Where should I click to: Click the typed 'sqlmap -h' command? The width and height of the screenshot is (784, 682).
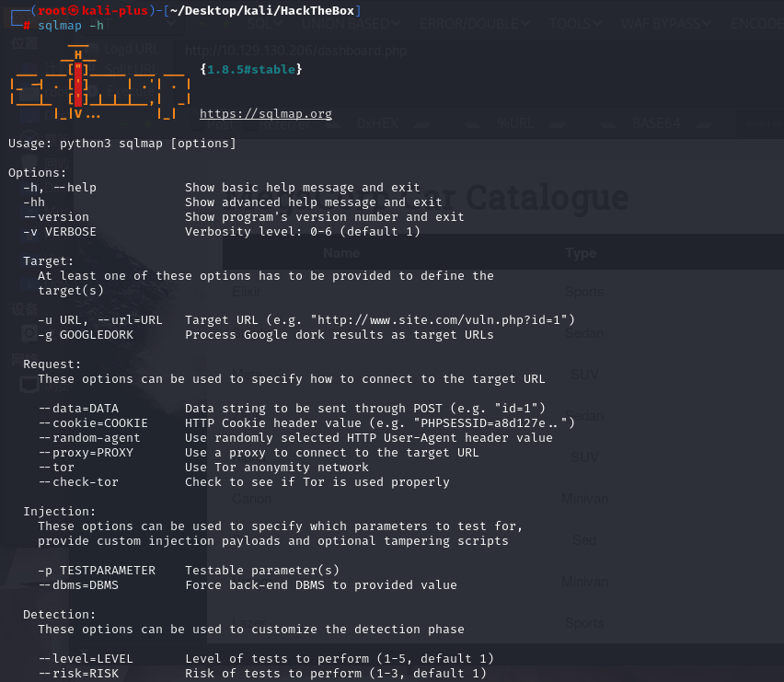[71, 25]
